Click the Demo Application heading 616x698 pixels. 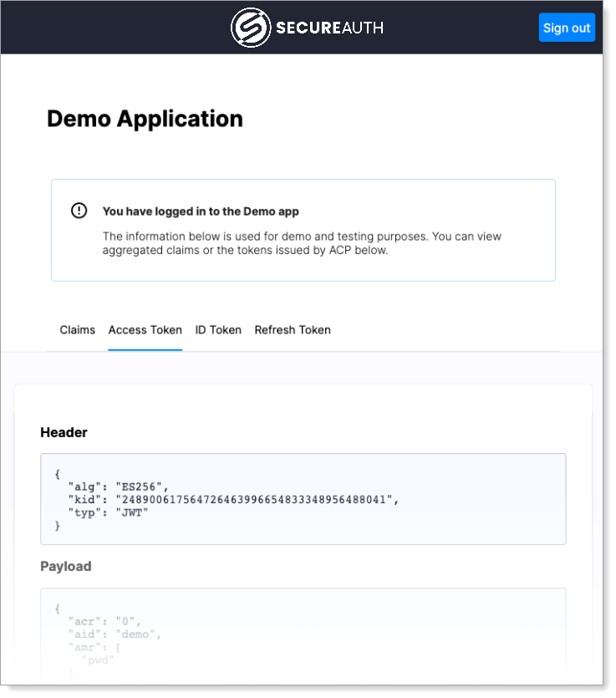[x=145, y=119]
